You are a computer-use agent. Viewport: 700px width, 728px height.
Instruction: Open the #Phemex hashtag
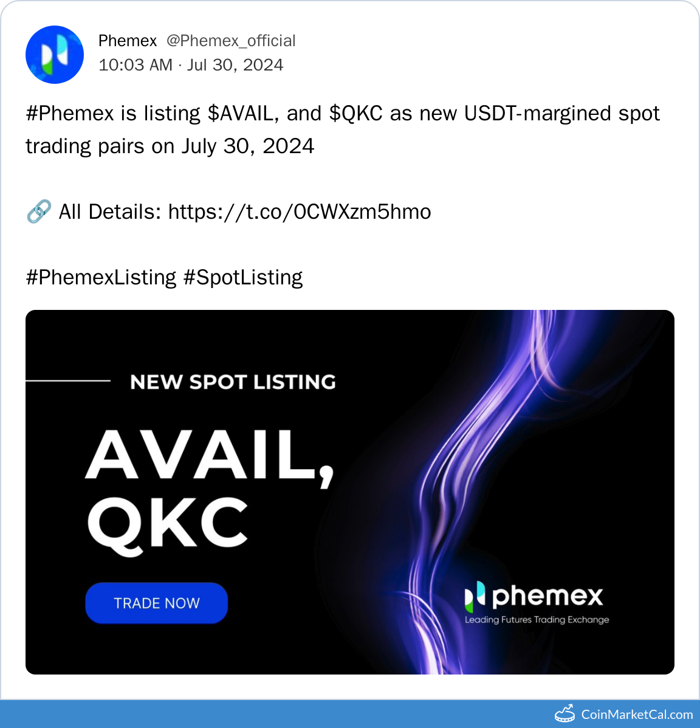tap(70, 114)
